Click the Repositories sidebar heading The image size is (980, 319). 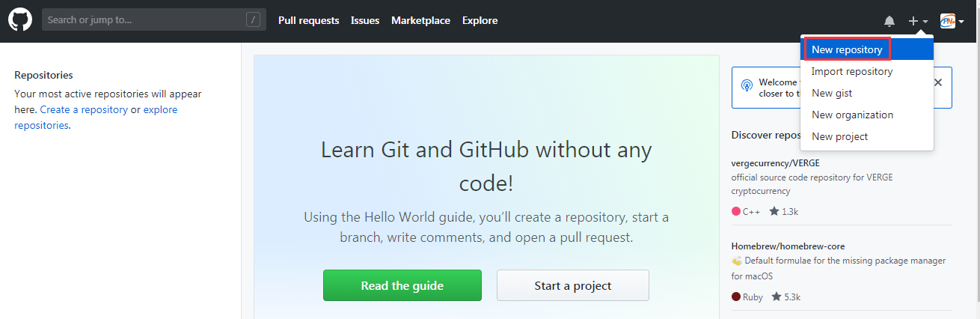click(43, 75)
